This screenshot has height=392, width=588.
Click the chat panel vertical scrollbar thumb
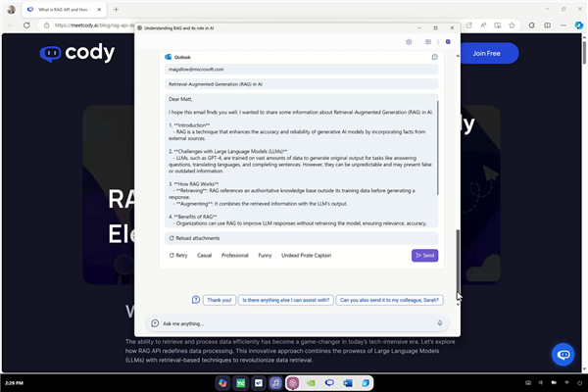(x=458, y=261)
